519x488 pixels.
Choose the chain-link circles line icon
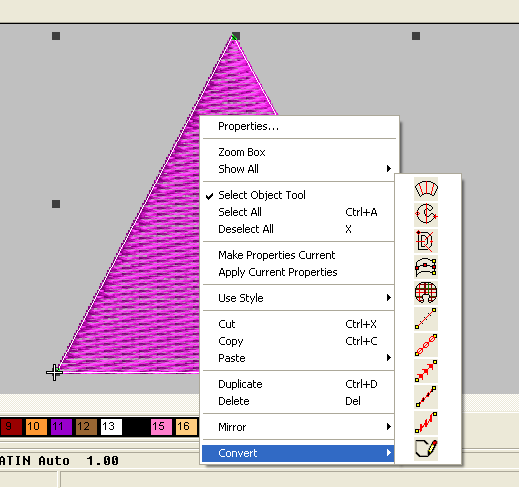coord(426,345)
